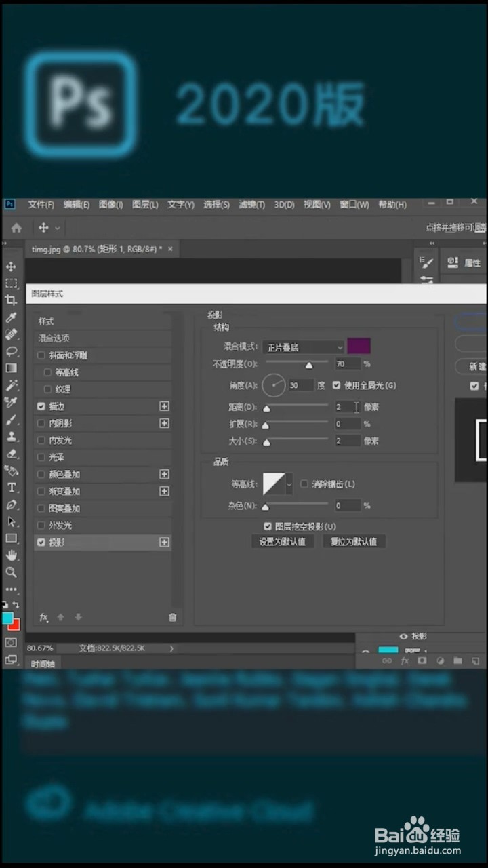Enable 光泽 checkbox

pos(41,457)
